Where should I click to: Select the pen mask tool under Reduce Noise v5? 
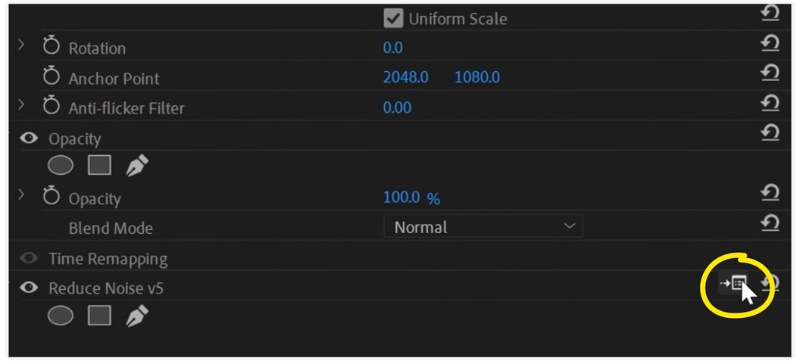point(137,316)
